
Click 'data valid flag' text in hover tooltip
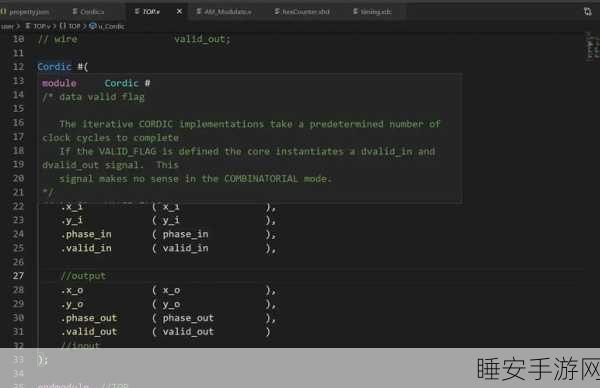pyautogui.click(x=102, y=97)
